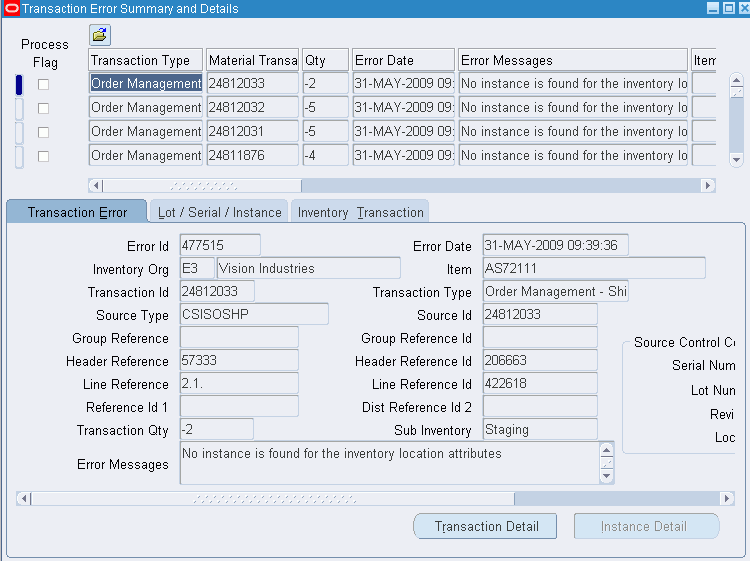This screenshot has width=750, height=561.
Task: Click the Oracle icon in the title bar
Action: (11, 9)
